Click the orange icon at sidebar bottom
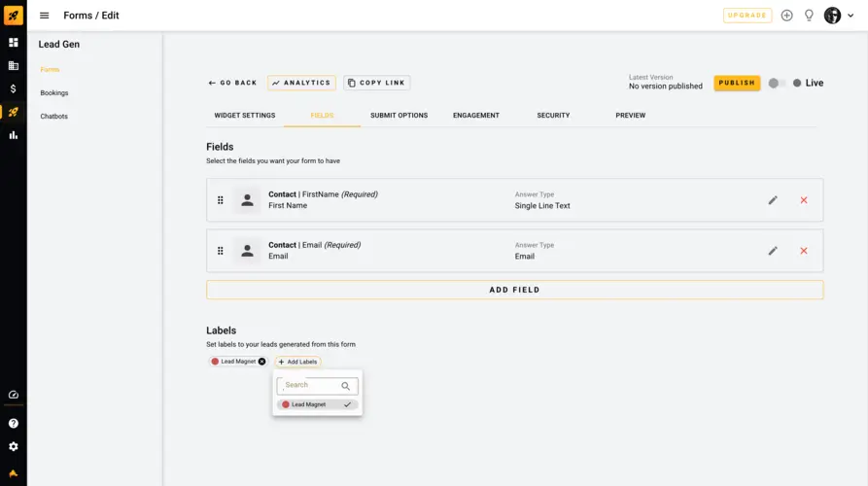 pyautogui.click(x=14, y=473)
